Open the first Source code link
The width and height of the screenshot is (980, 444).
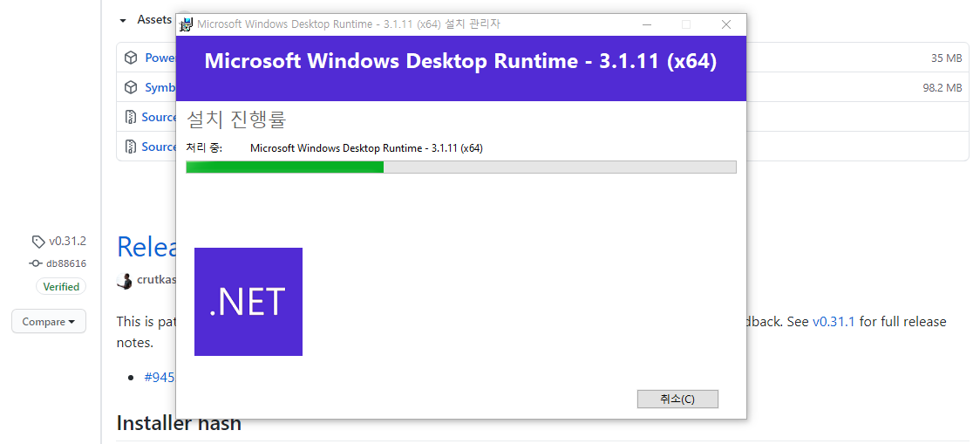(159, 117)
